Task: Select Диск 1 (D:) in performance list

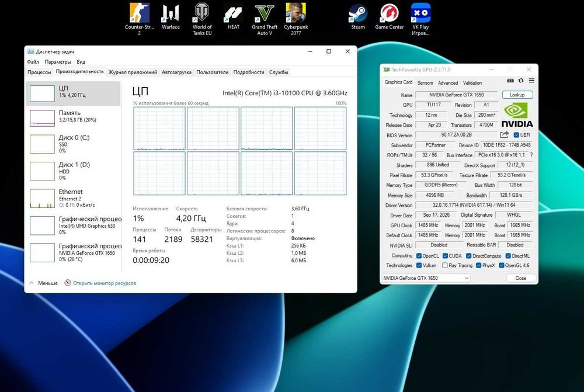Action: coord(74,171)
